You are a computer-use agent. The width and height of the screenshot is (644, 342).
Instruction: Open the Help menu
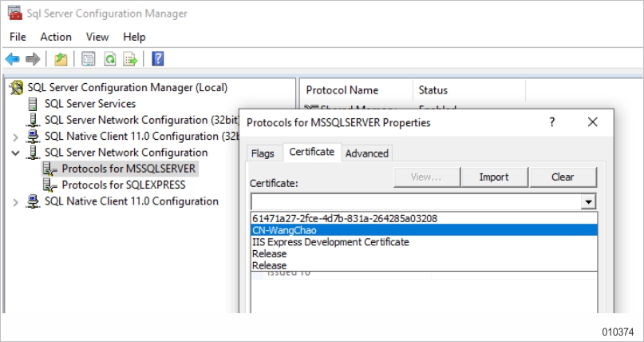pyautogui.click(x=134, y=37)
